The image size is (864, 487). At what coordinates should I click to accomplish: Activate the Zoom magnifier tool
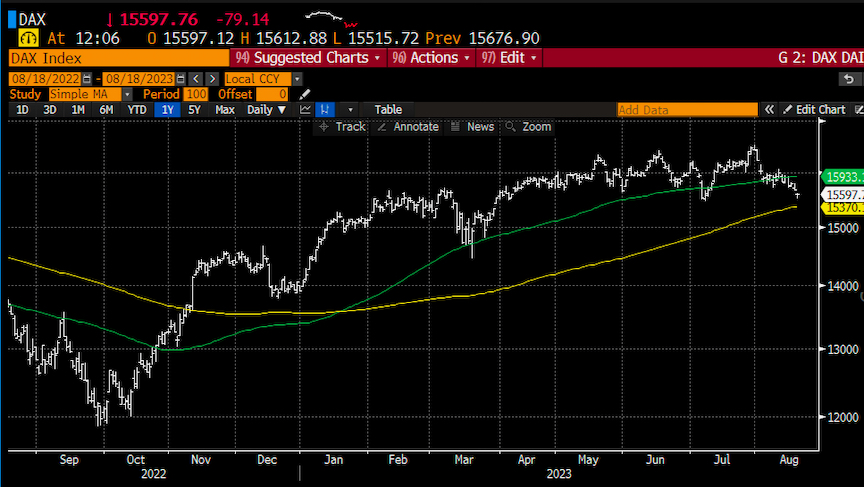528,127
